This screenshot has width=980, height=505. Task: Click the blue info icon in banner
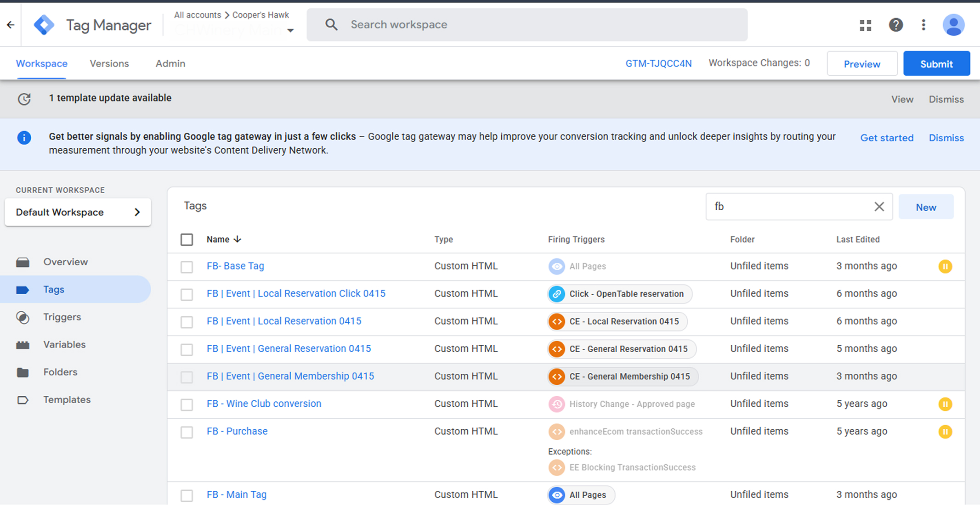[x=24, y=137]
